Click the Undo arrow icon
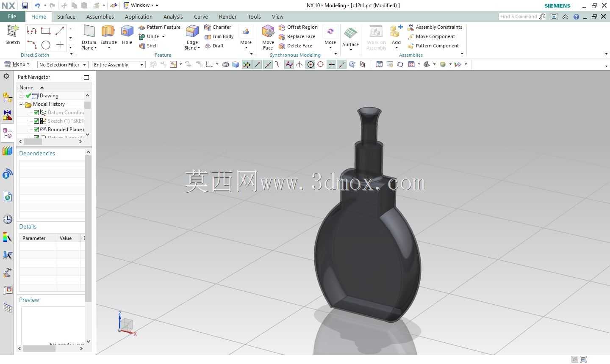This screenshot has height=364, width=610. 37,6
